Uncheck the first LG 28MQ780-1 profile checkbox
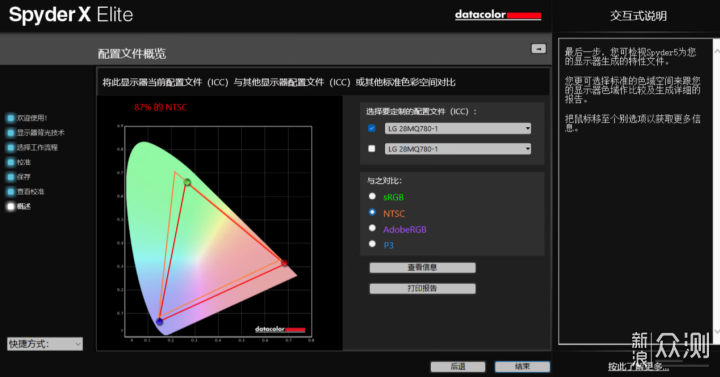 pyautogui.click(x=372, y=128)
